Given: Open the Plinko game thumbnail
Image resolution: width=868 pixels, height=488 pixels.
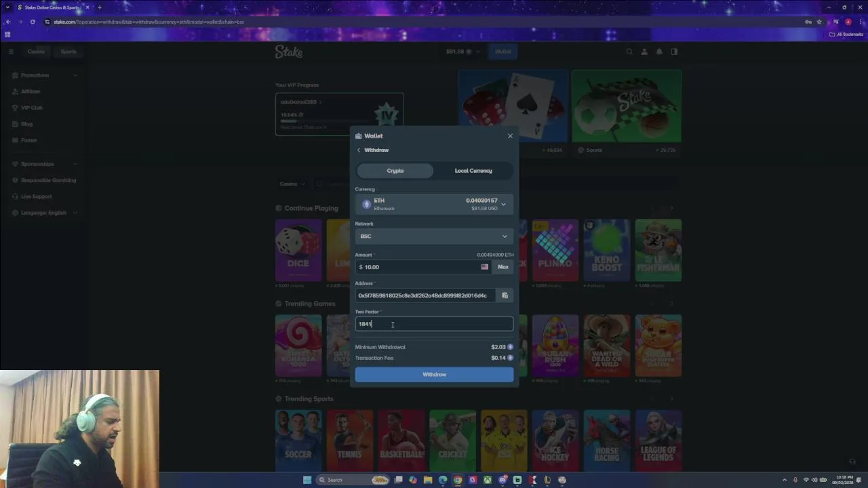Looking at the screenshot, I should [555, 250].
